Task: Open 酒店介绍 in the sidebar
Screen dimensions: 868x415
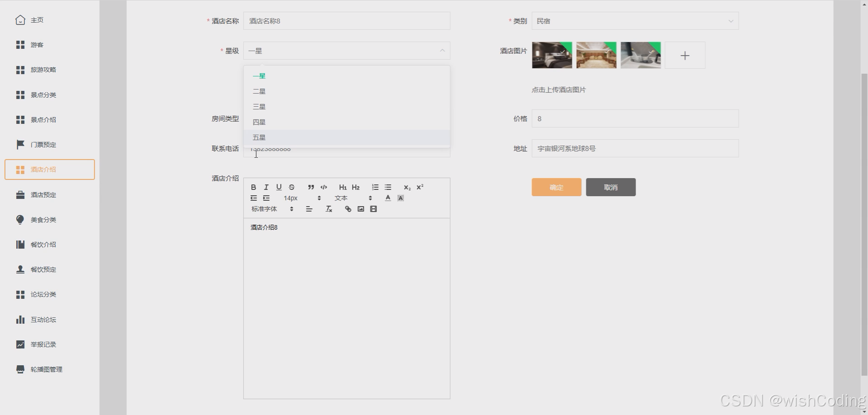Action: (x=50, y=170)
